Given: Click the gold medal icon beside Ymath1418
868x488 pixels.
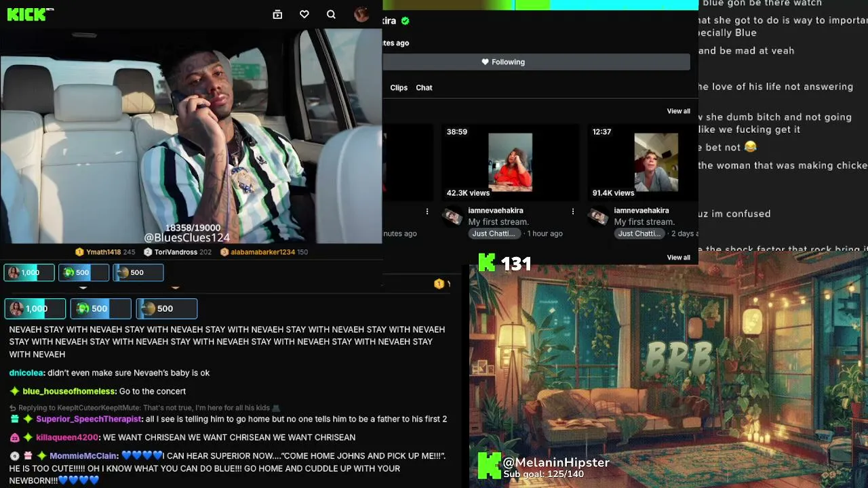Looking at the screenshot, I should 79,252.
